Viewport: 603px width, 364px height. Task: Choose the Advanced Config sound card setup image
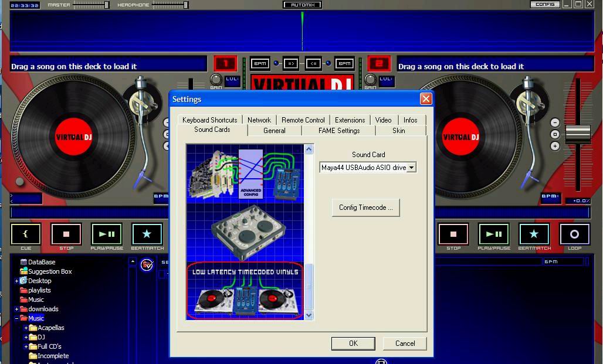[x=245, y=174]
